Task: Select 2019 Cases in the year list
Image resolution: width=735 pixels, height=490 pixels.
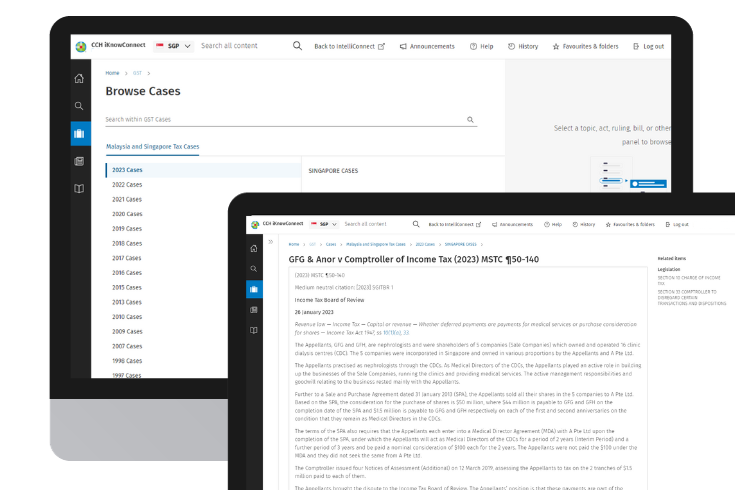Action: click(x=127, y=229)
